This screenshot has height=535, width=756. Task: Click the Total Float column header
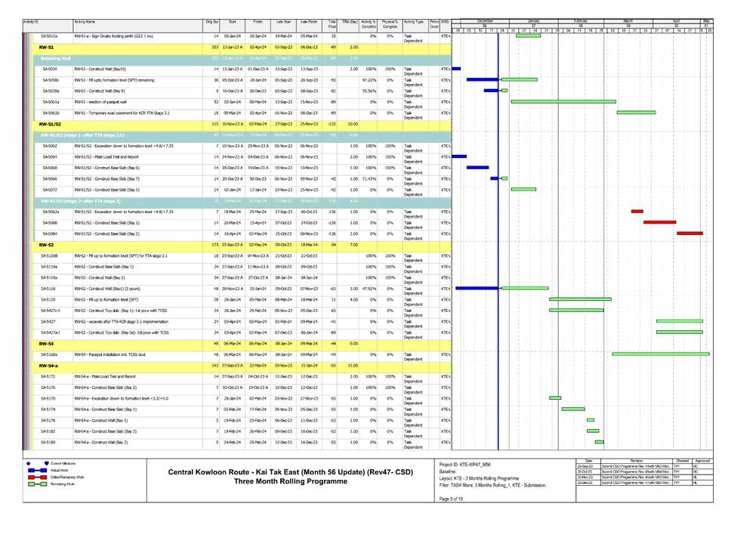coord(332,23)
